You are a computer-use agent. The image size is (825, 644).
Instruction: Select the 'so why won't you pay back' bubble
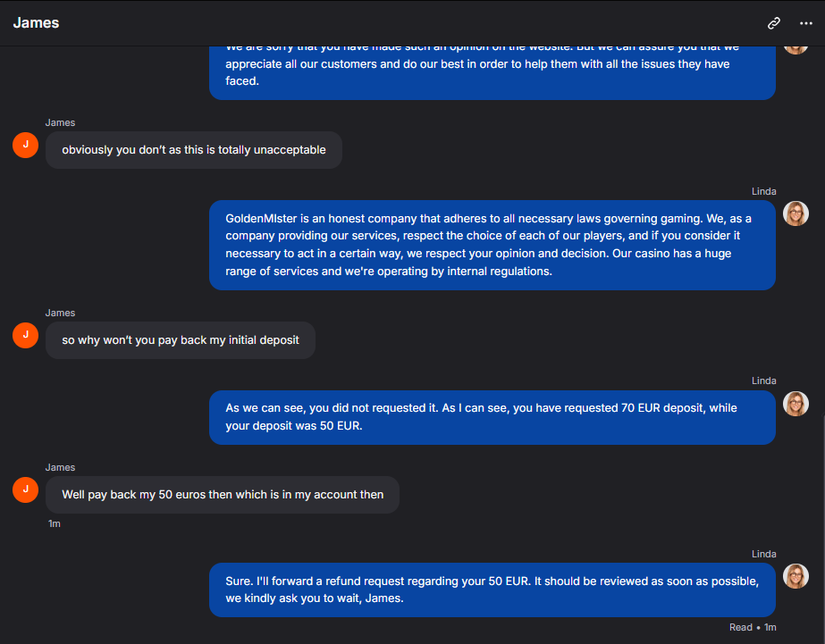(x=181, y=340)
